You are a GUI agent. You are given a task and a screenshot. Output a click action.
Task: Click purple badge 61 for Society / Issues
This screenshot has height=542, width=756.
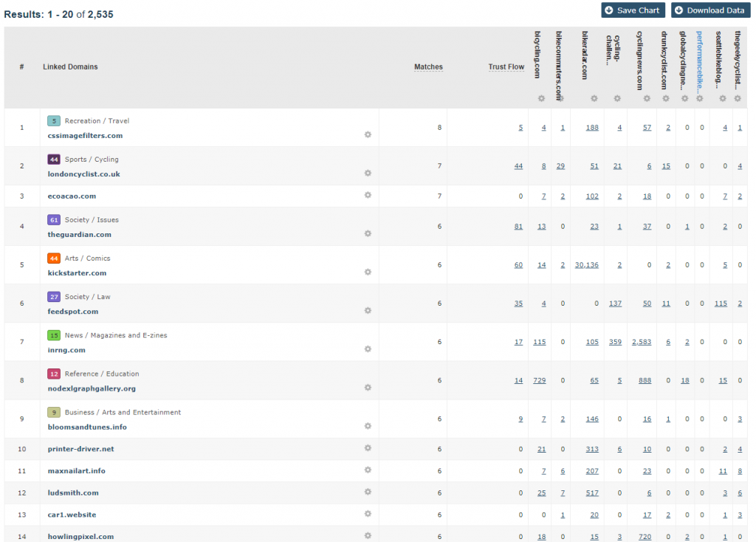click(x=54, y=220)
